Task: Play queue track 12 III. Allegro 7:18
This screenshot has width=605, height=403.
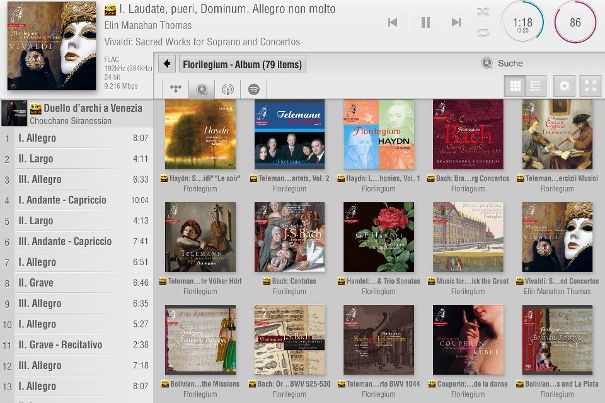Action: [76, 365]
